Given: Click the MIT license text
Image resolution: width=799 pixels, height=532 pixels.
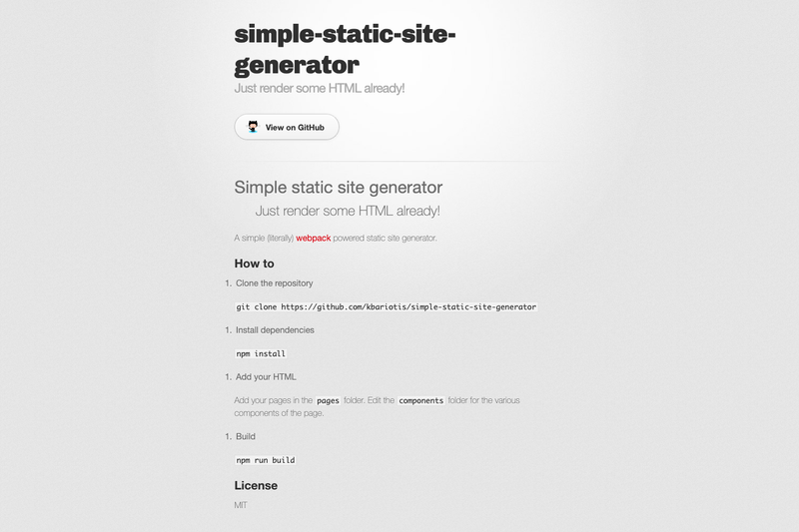Looking at the screenshot, I should pyautogui.click(x=241, y=505).
